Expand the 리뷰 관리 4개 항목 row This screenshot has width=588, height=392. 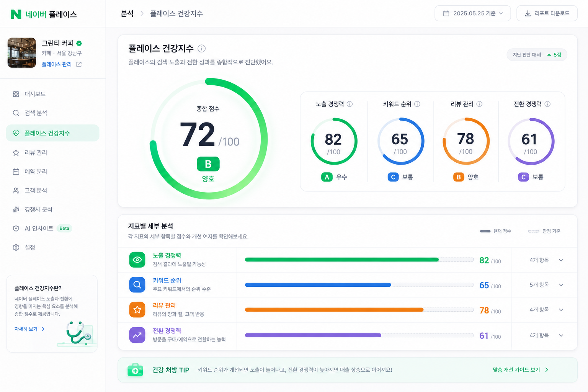pos(561,310)
